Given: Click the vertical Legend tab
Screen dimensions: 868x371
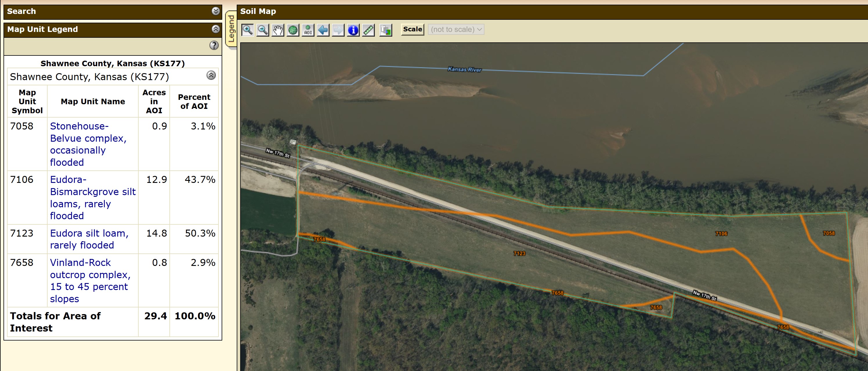Looking at the screenshot, I should pyautogui.click(x=231, y=29).
